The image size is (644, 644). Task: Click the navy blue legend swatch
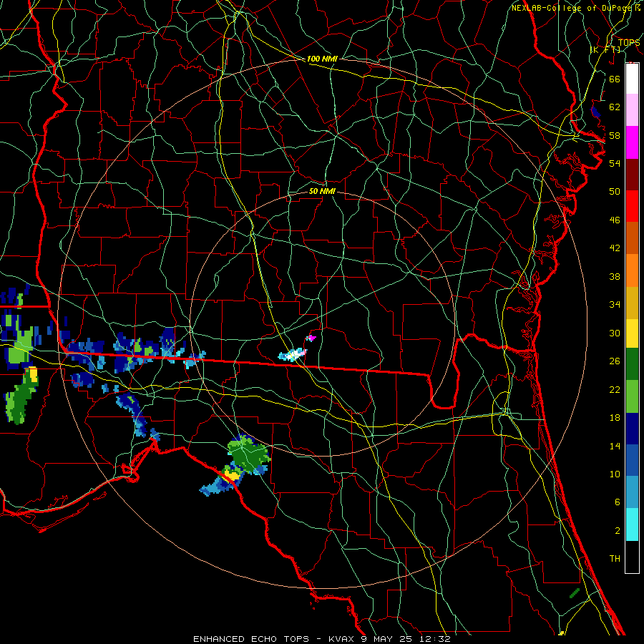click(x=632, y=429)
